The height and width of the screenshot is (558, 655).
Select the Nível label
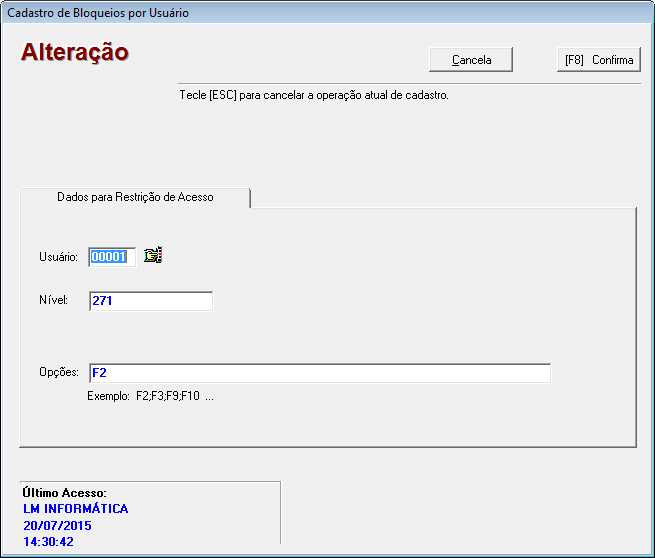coord(53,300)
